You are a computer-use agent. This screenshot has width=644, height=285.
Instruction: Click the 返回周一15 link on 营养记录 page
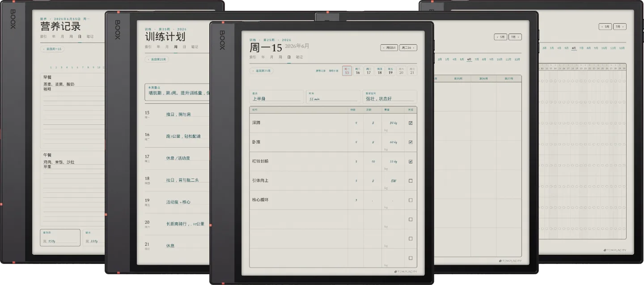52,49
